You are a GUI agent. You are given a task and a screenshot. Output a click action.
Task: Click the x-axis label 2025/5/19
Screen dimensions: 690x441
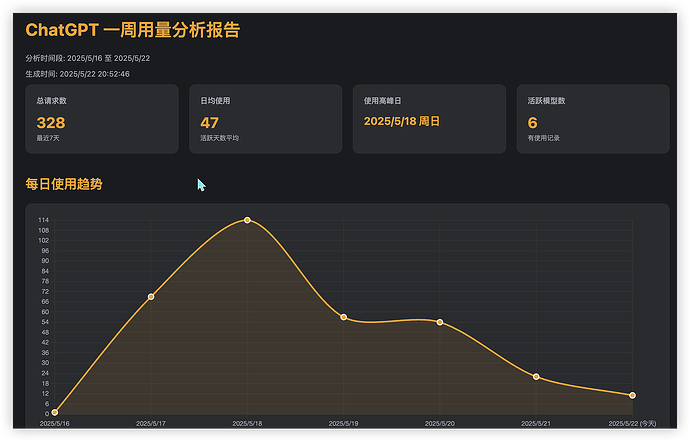344,423
